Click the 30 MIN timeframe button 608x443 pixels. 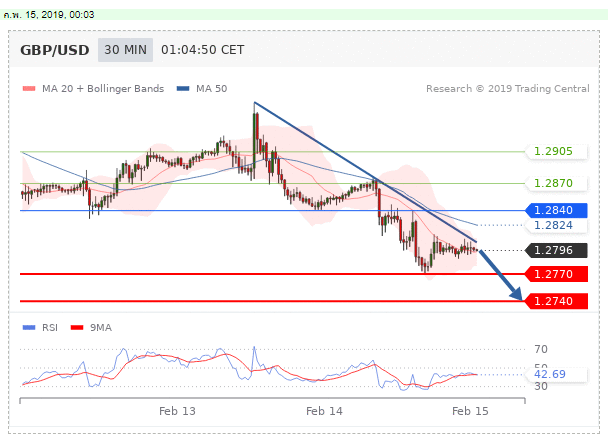click(125, 50)
